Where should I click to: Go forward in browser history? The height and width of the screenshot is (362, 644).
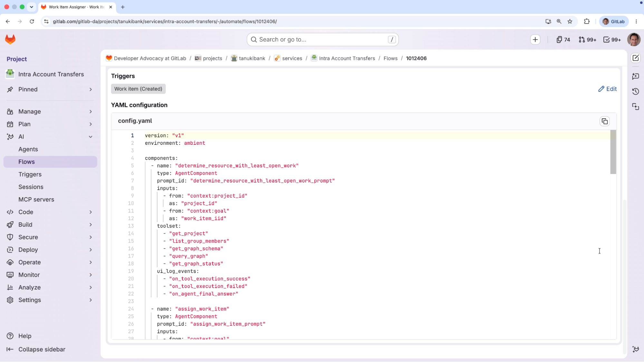[20, 22]
